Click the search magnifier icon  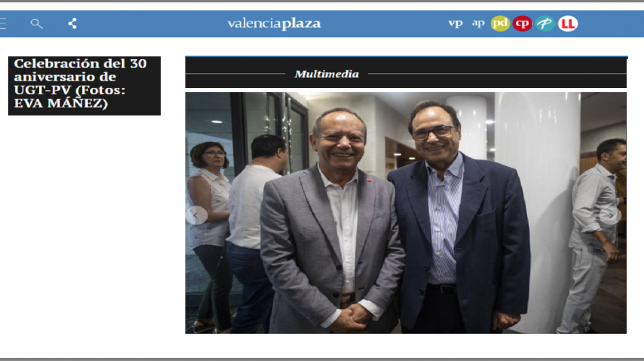[36, 24]
